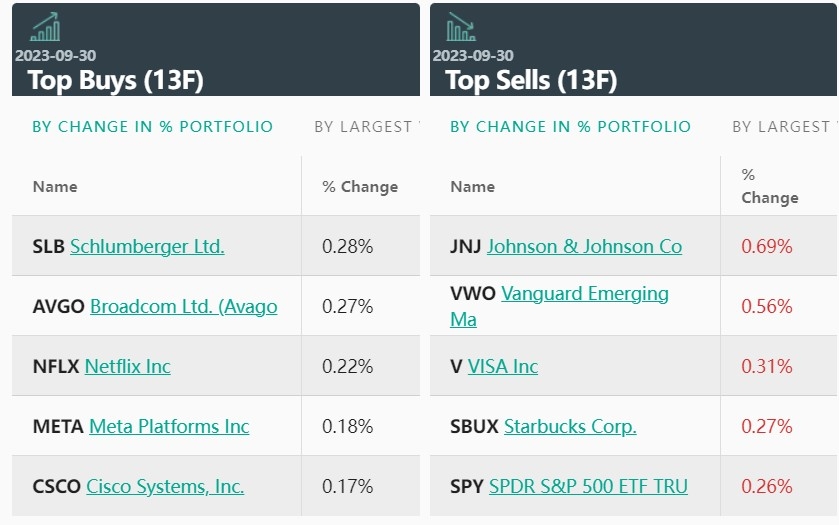Select Top Sells 'By Change in % Portfolio' tab
839x525 pixels.
[570, 127]
